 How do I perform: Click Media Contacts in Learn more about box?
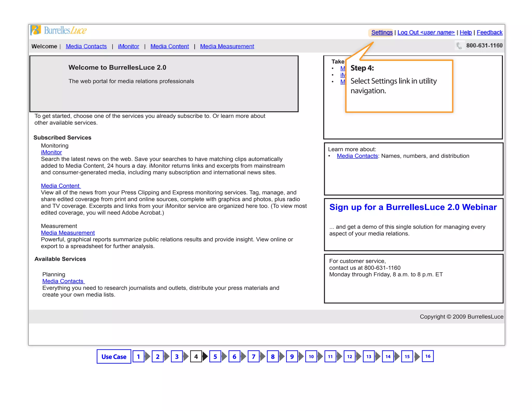(x=357, y=156)
